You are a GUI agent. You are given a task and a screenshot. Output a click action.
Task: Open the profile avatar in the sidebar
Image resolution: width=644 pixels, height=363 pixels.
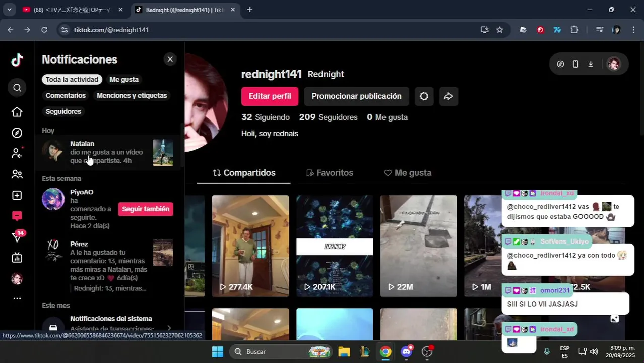point(17,279)
